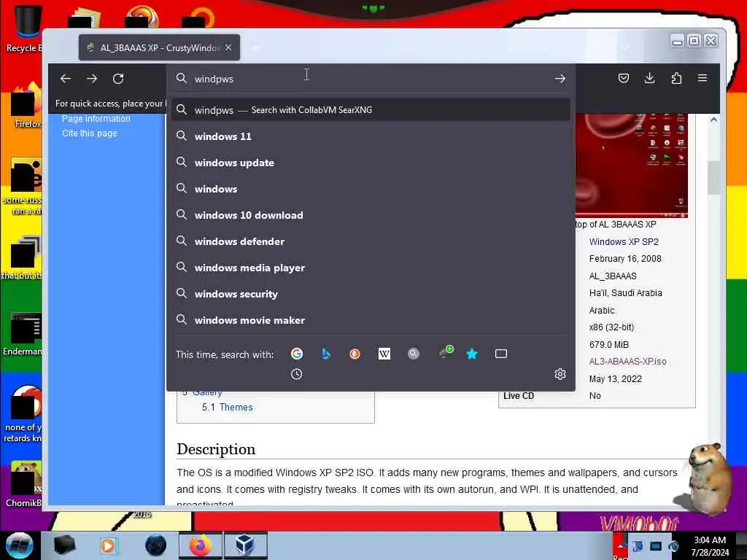
Task: Pick the windows security suggestion
Action: pyautogui.click(x=371, y=294)
